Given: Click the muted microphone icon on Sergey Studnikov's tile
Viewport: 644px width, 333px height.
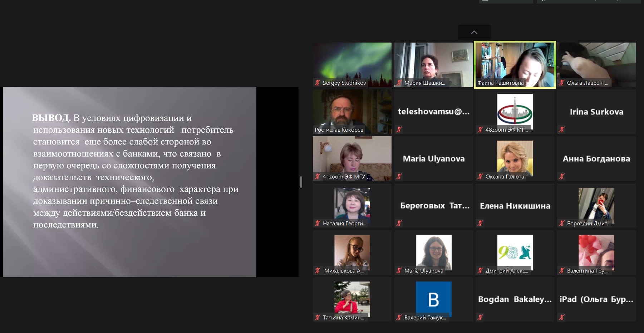Looking at the screenshot, I should coord(317,83).
